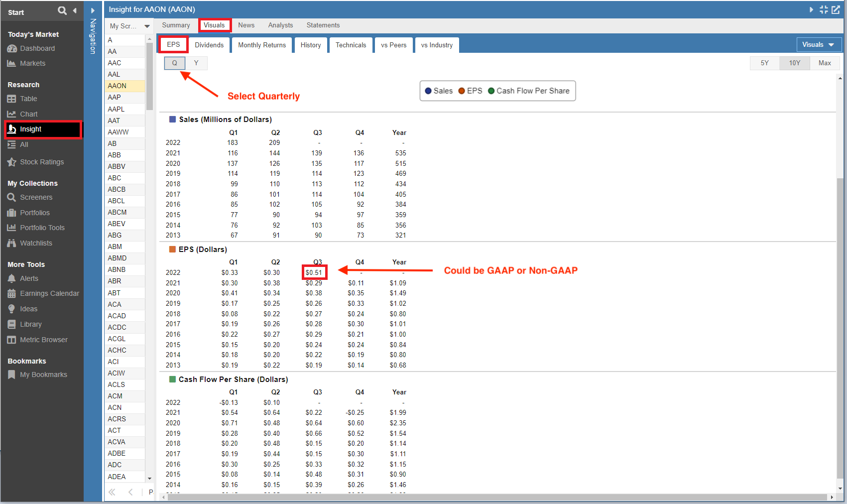Select the vs Industry sub-tab
Viewport: 847px width, 504px height.
coord(437,45)
